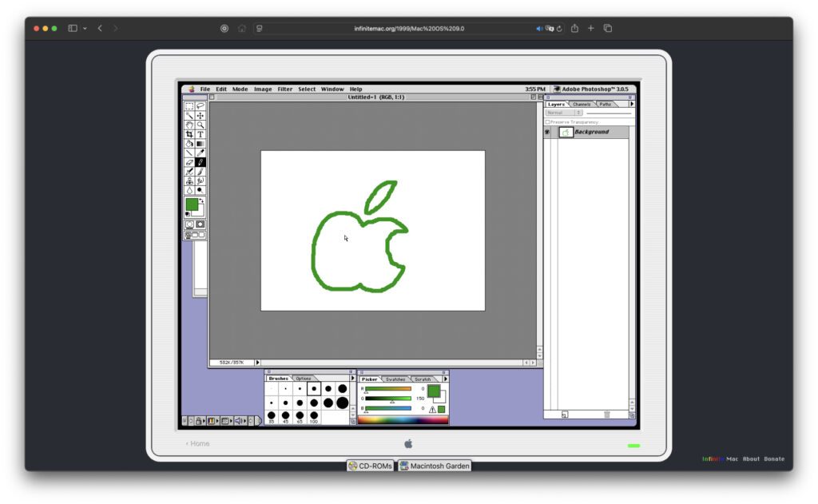The height and width of the screenshot is (504, 818).
Task: Open the Macintosh Garden tab below the emulator
Action: point(435,466)
